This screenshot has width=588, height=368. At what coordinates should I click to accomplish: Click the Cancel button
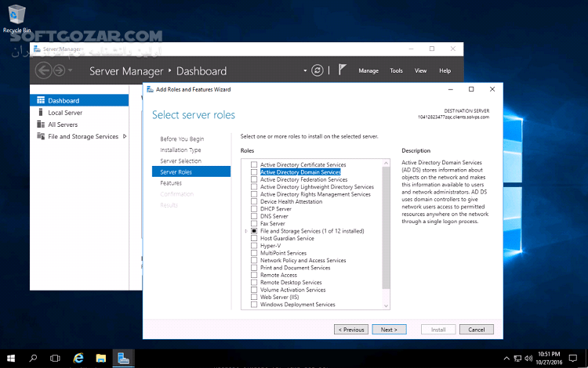point(476,330)
